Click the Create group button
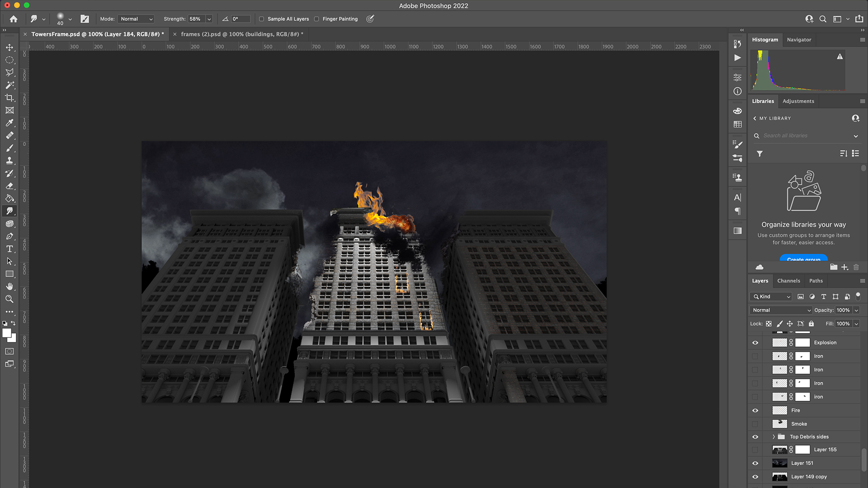868x488 pixels. pyautogui.click(x=803, y=258)
